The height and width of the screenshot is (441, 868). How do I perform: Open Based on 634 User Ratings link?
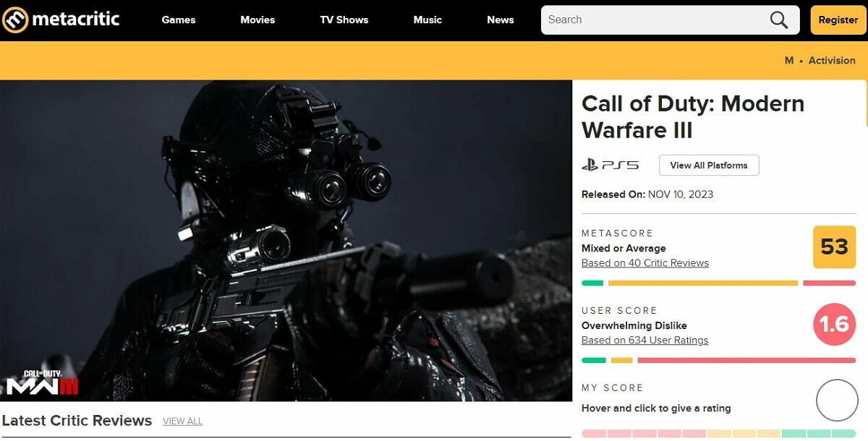[645, 341]
